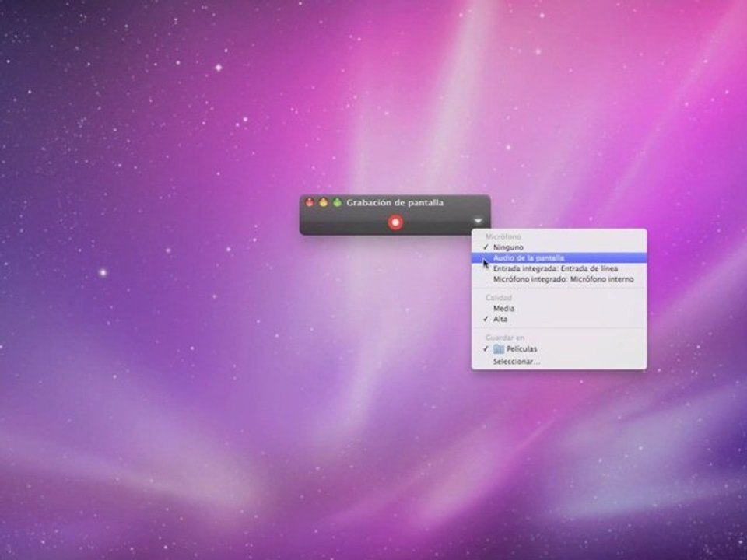Close the Grabación de pantalla window
Image resolution: width=747 pixels, height=560 pixels.
(x=310, y=202)
